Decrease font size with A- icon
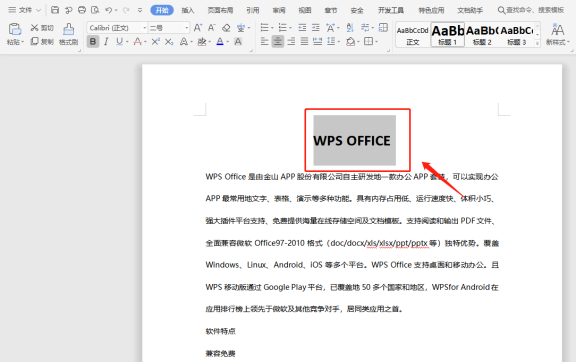This screenshot has height=363, width=576. coord(212,28)
